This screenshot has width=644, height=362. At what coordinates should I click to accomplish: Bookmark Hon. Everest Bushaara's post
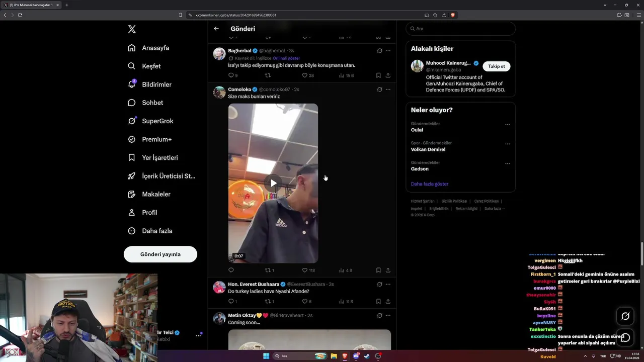(x=378, y=302)
